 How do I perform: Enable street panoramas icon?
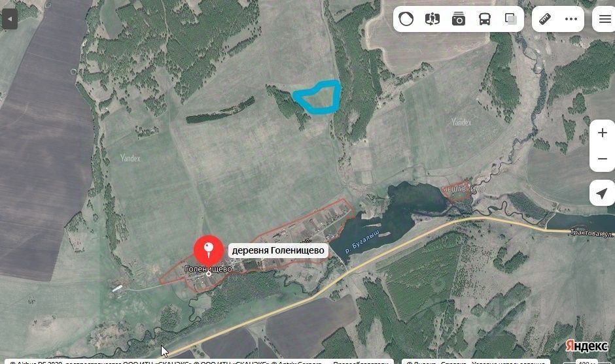click(x=432, y=18)
